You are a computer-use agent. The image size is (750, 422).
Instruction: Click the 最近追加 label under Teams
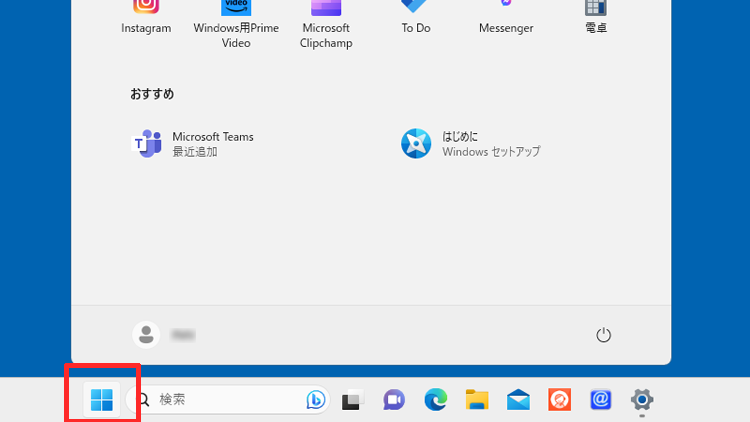[x=195, y=152]
